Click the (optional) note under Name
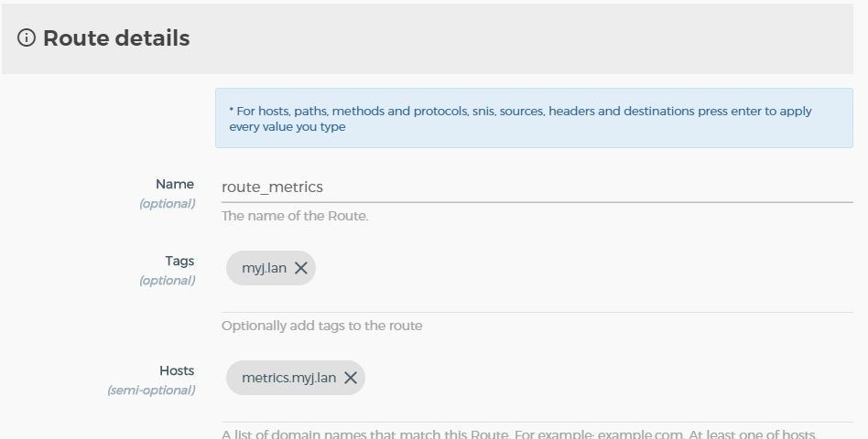The height and width of the screenshot is (439, 868). (x=167, y=204)
